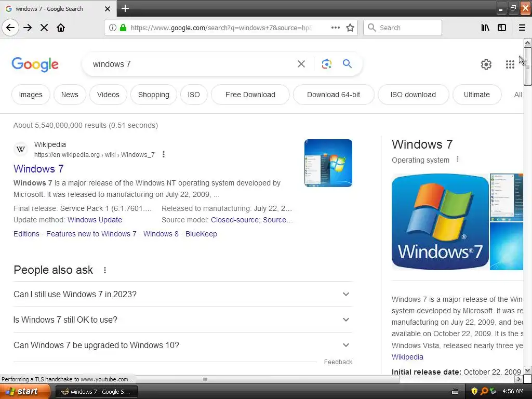532x399 pixels.
Task: Filter results by Images
Action: pos(31,95)
